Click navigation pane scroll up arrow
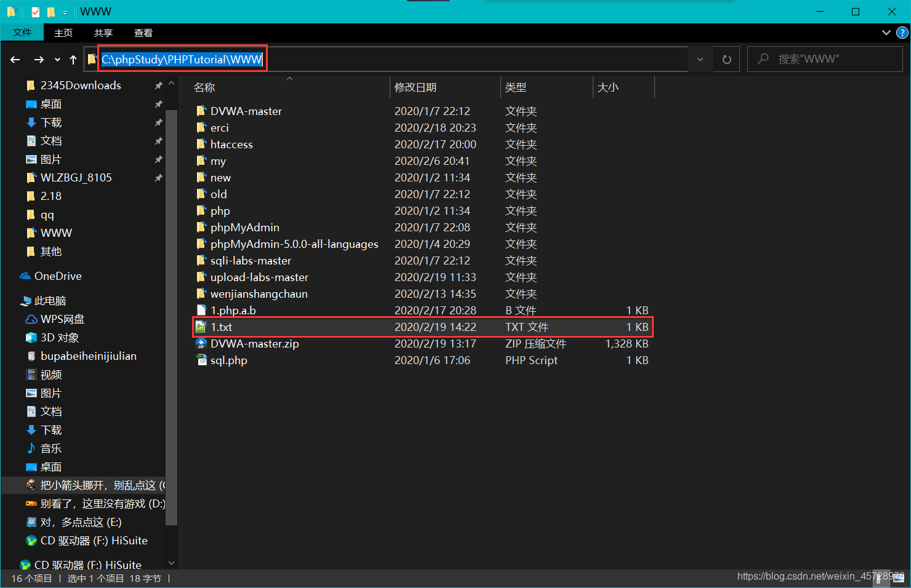This screenshot has width=911, height=588. click(171, 83)
